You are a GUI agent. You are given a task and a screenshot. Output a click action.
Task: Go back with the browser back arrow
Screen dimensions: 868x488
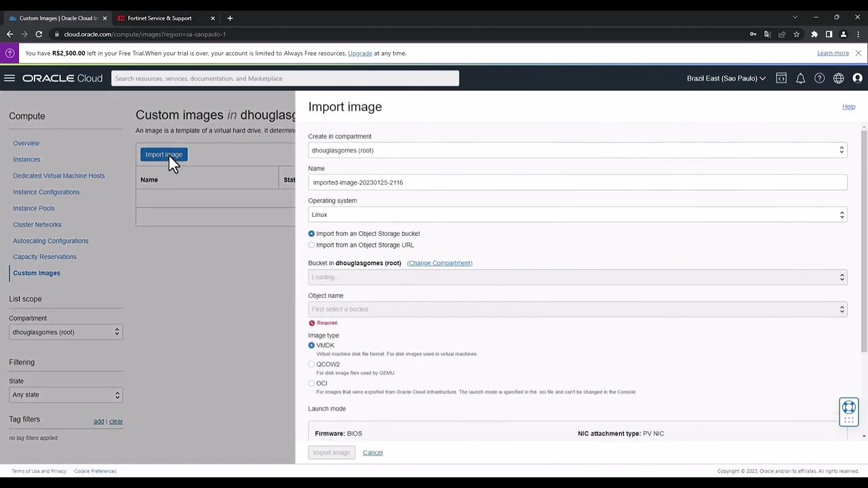9,34
